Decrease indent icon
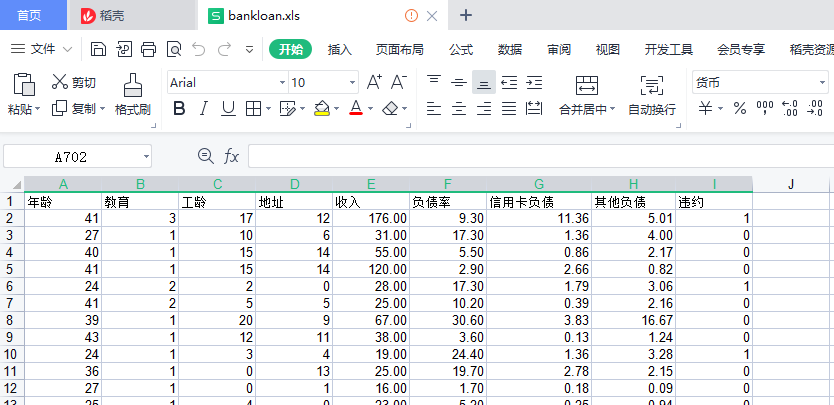The image size is (834, 405). pos(509,82)
